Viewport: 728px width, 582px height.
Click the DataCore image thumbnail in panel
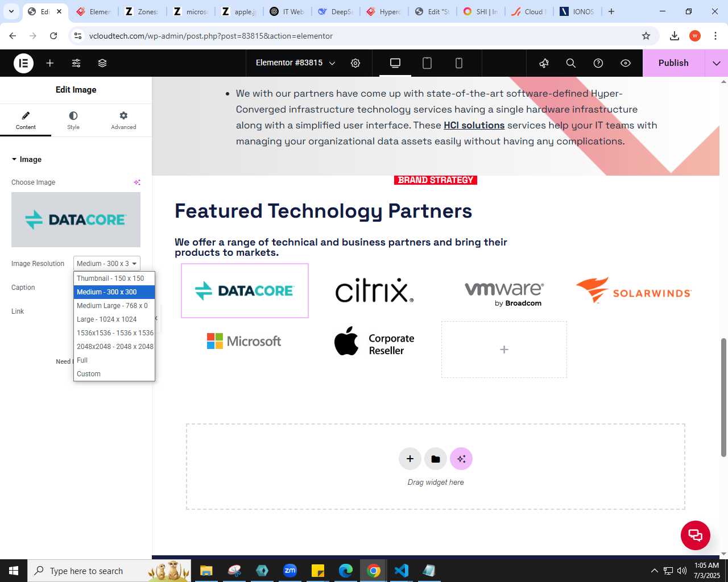pos(76,219)
